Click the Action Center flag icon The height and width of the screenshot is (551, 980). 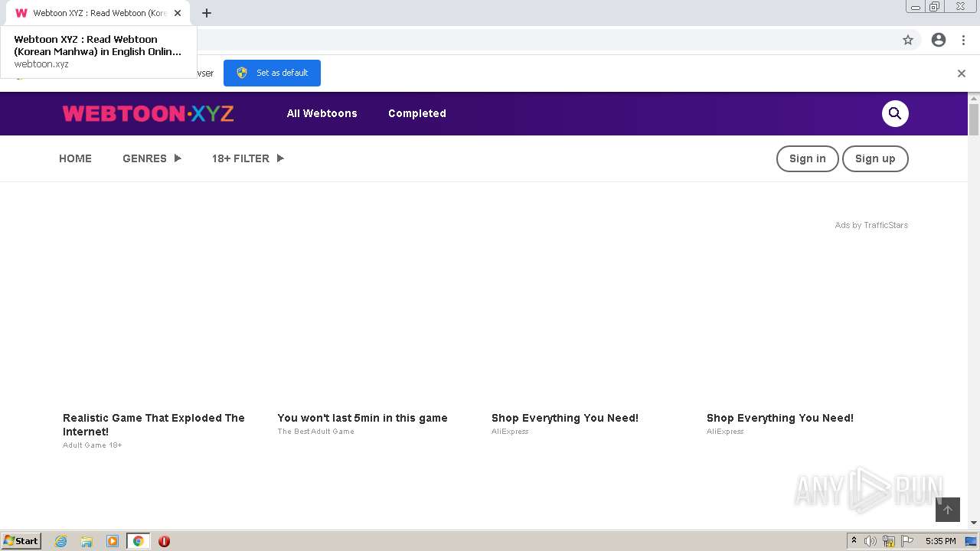click(x=907, y=541)
